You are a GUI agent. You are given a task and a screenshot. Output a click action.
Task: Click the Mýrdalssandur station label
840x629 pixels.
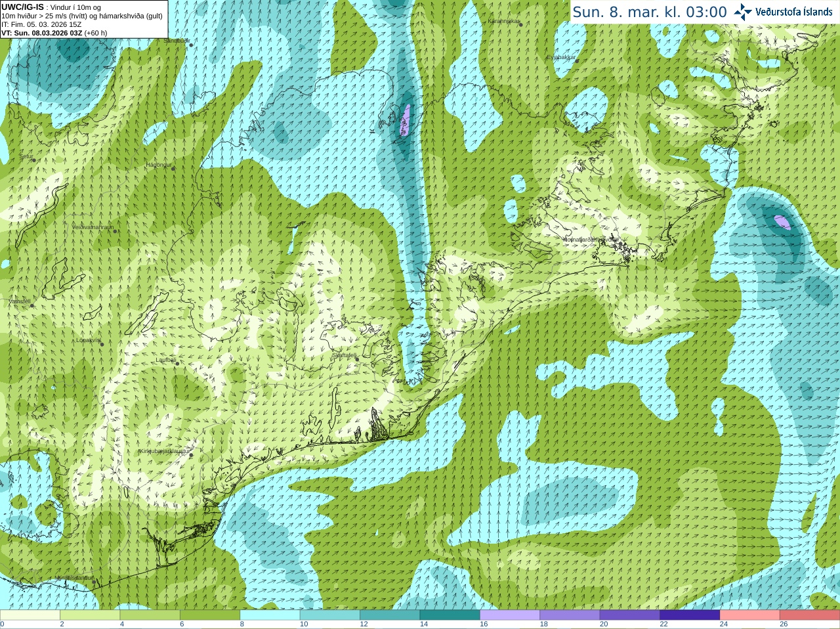click(74, 578)
